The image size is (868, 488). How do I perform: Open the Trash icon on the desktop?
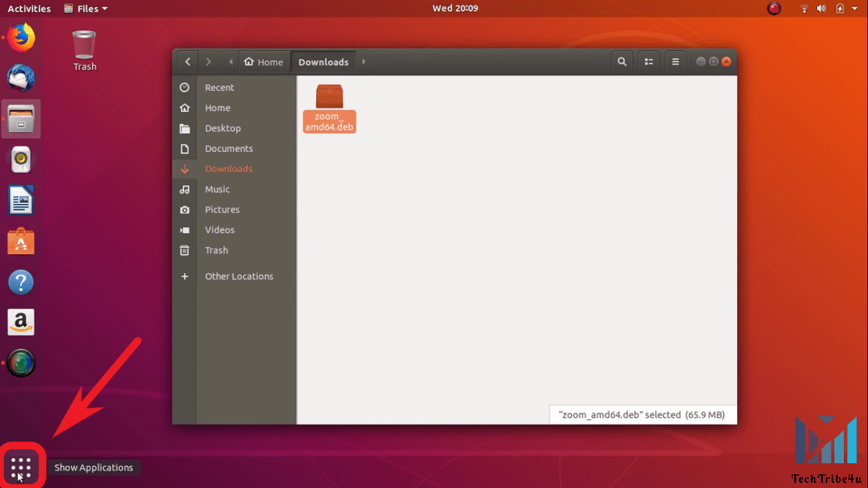pyautogui.click(x=85, y=51)
